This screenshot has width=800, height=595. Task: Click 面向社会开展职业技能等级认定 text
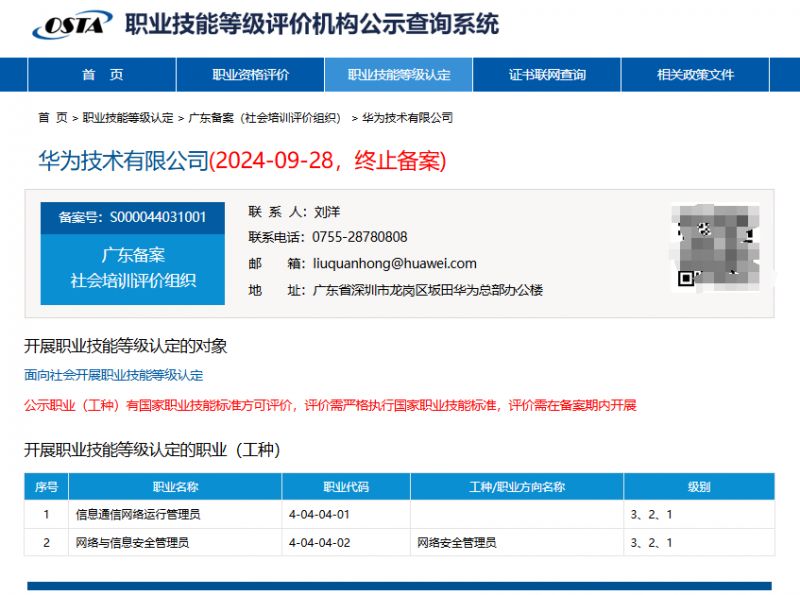click(114, 376)
